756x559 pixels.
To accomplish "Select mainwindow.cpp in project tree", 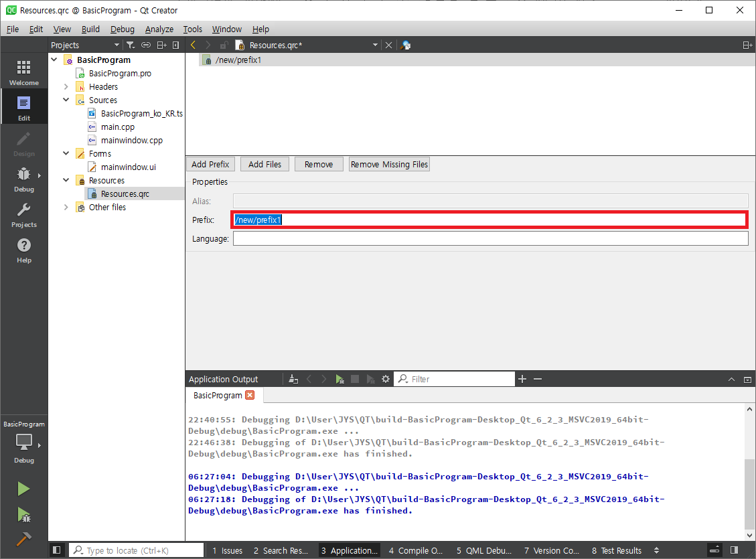I will tap(132, 140).
